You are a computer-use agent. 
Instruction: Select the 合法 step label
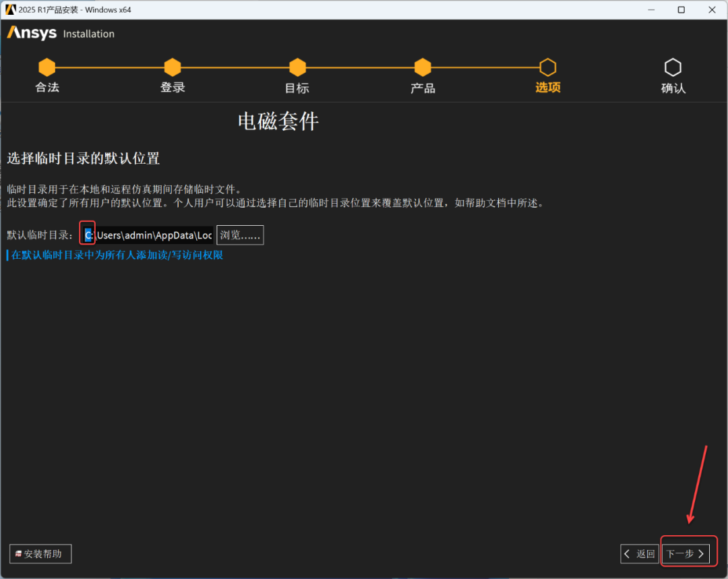47,88
